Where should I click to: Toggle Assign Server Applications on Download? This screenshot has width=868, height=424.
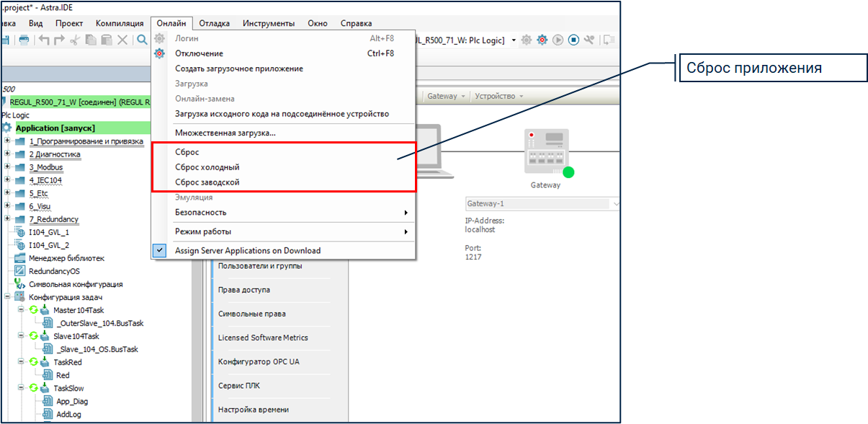tap(247, 250)
